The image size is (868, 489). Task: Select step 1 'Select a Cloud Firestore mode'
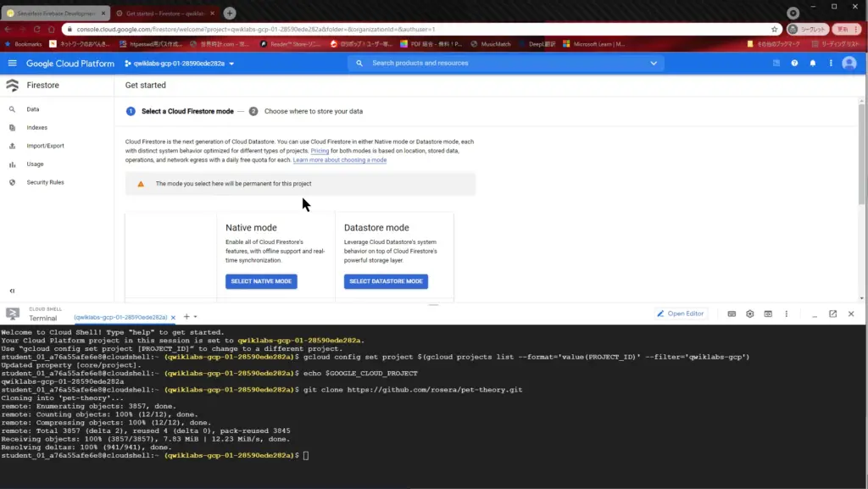pos(180,111)
